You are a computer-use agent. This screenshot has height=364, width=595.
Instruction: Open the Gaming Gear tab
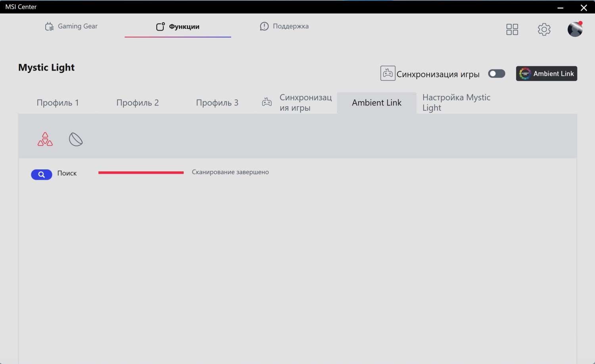coord(71,26)
